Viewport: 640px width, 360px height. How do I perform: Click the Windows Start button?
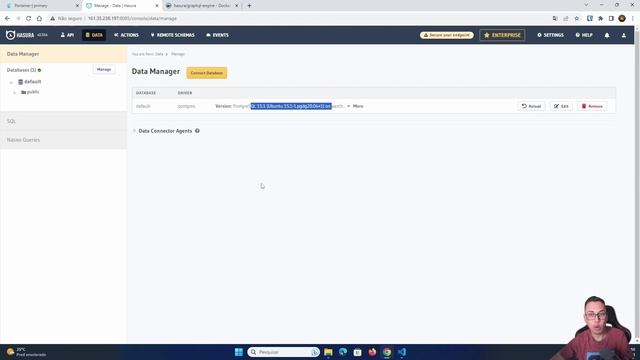click(239, 352)
